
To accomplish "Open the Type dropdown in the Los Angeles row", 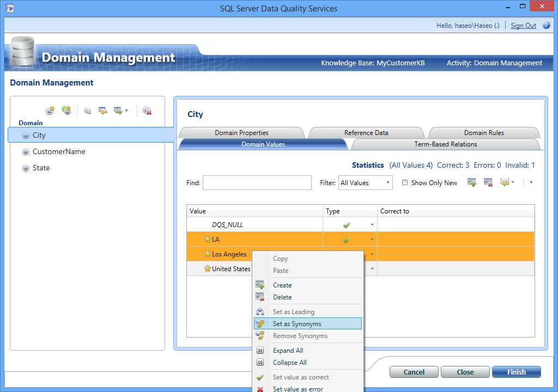I will [x=372, y=254].
